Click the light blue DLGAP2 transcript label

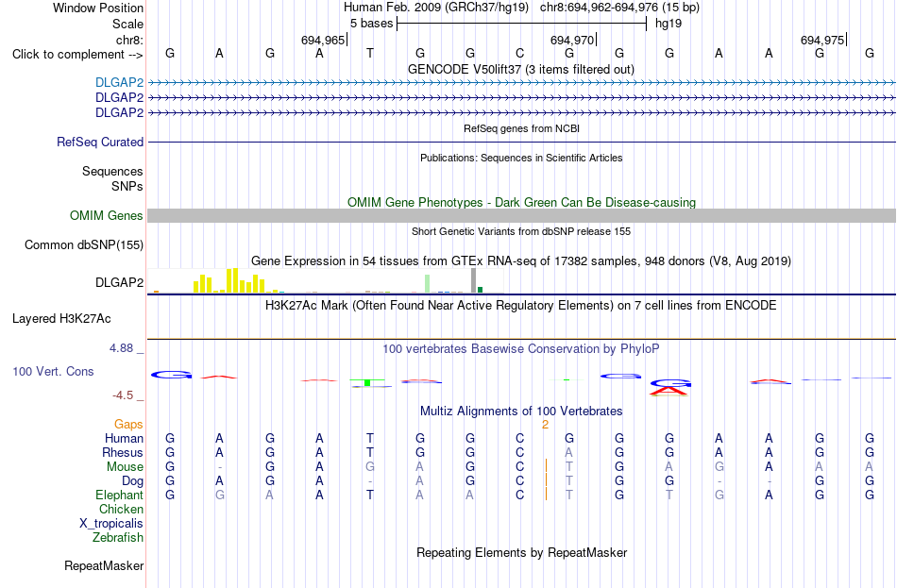click(119, 82)
